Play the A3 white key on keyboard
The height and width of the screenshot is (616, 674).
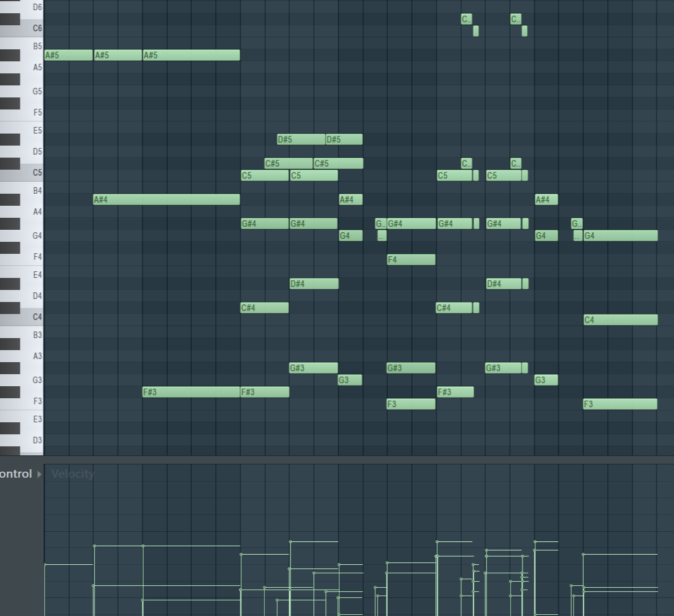(32, 356)
